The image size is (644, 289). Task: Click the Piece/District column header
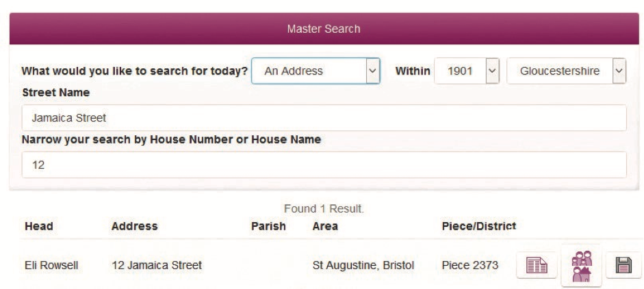(x=479, y=226)
